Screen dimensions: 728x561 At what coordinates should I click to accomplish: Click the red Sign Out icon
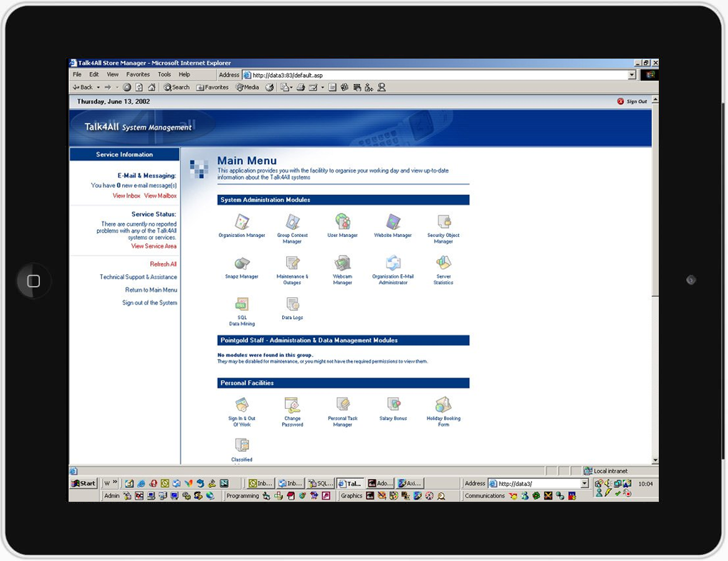[620, 101]
